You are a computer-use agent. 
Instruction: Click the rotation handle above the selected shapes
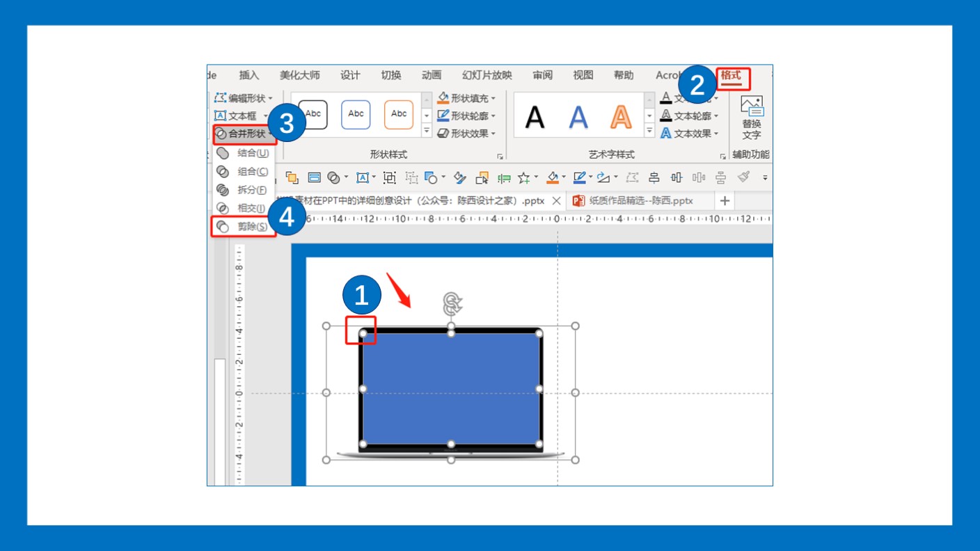tap(452, 303)
